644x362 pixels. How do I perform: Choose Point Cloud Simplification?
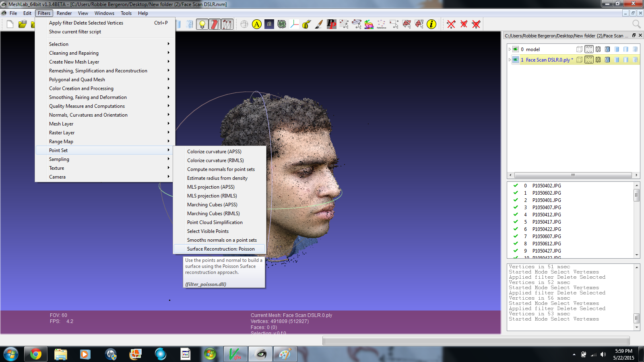(219, 222)
